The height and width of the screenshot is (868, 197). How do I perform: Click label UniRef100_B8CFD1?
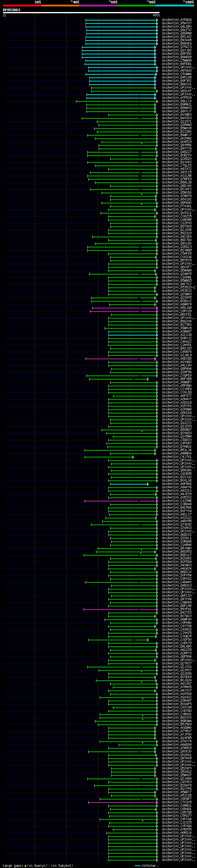pyautogui.click(x=176, y=315)
